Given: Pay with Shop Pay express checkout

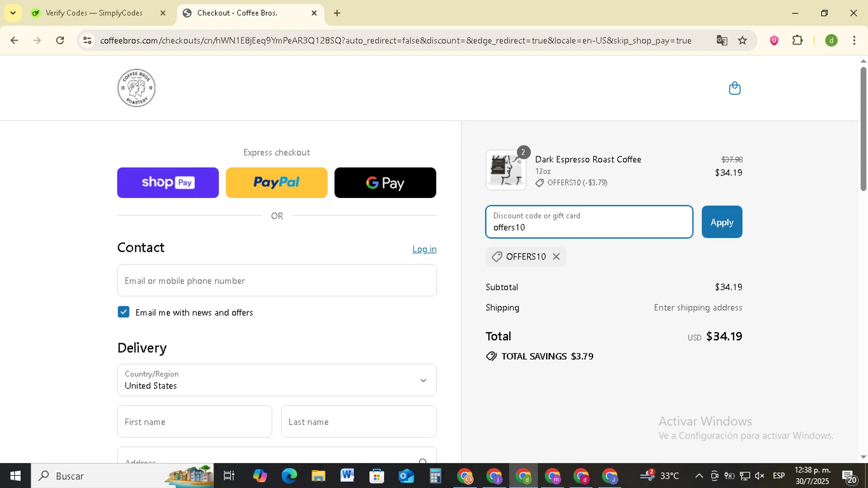Looking at the screenshot, I should point(168,183).
